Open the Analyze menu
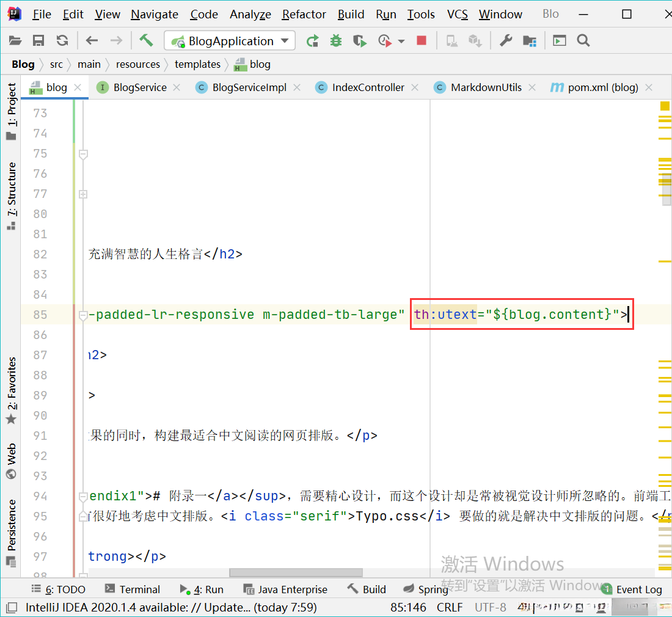Image resolution: width=672 pixels, height=617 pixels. pyautogui.click(x=250, y=14)
